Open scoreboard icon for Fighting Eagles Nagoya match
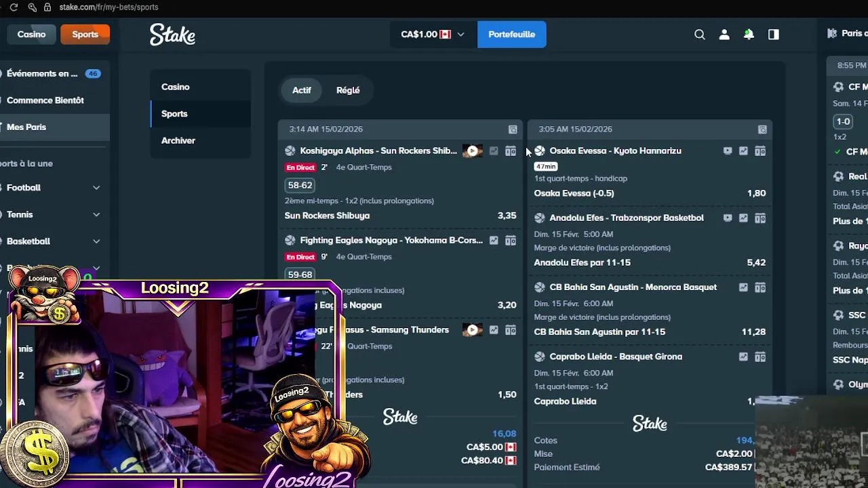This screenshot has height=488, width=868. pyautogui.click(x=511, y=241)
